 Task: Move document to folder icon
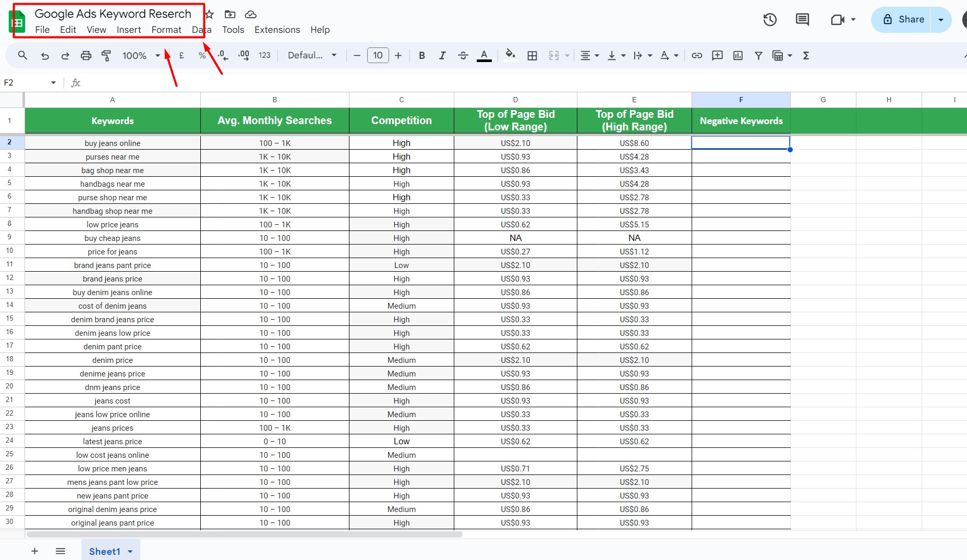(230, 14)
